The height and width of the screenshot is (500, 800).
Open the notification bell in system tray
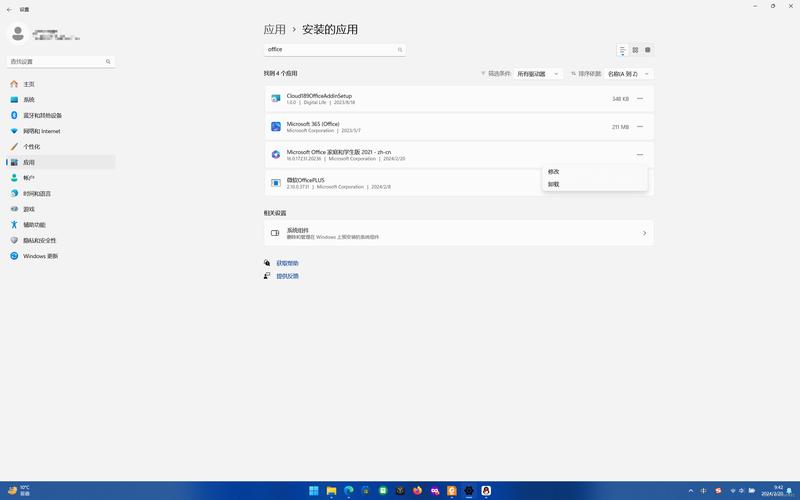[x=789, y=491]
